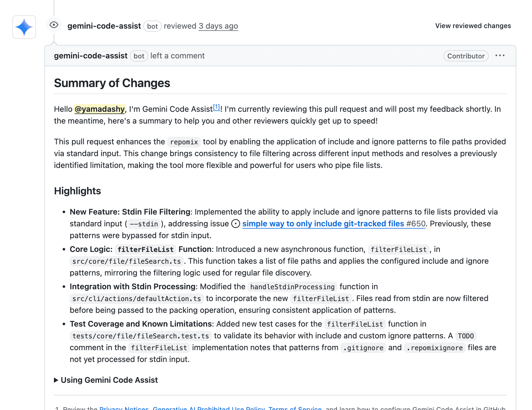532x410 pixels.
Task: Open footnote [1] after Gemini Code Assist
Action: [216, 107]
